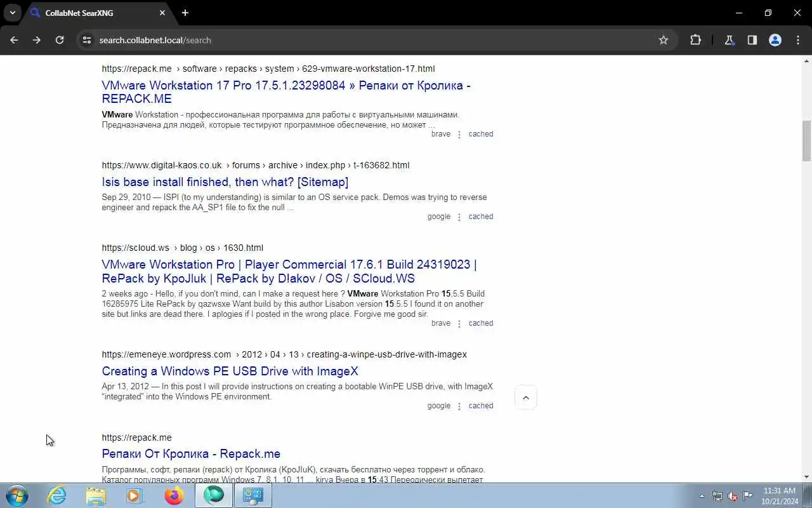
Task: Open more options dots for Isis result
Action: coord(459,217)
